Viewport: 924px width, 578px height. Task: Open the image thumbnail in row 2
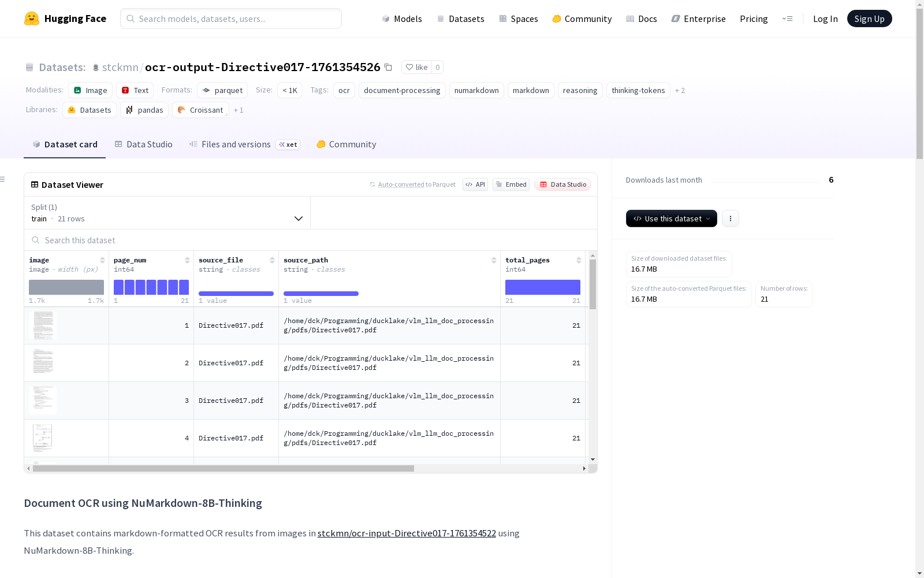(43, 363)
